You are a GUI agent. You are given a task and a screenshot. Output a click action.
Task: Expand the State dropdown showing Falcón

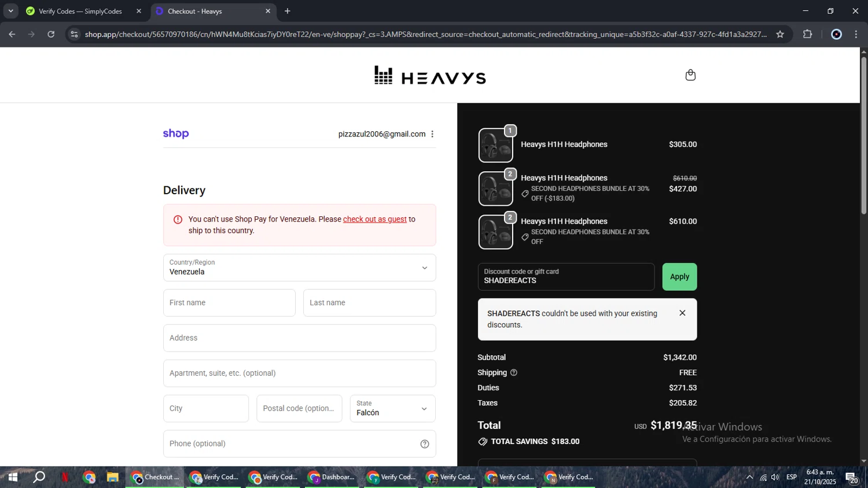[x=392, y=409]
